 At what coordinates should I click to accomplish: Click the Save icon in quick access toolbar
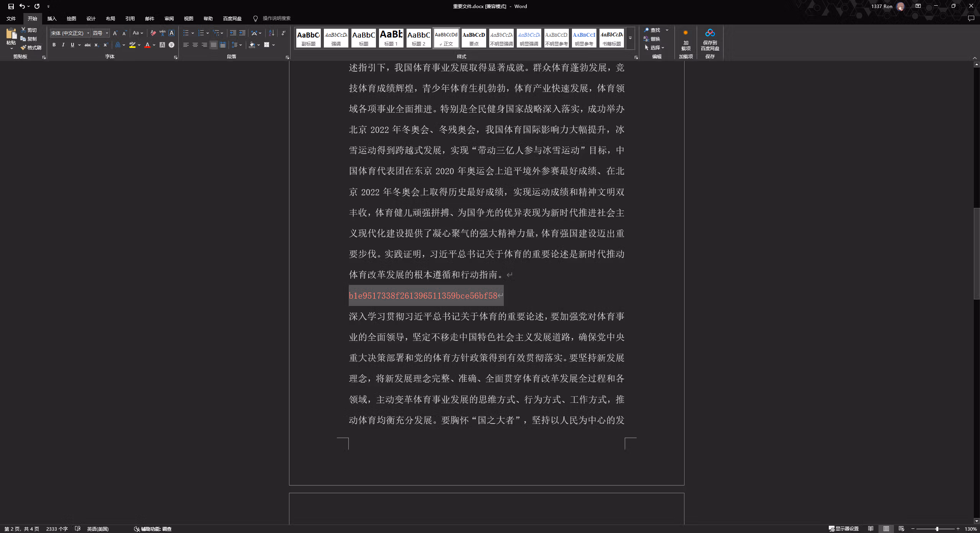[x=11, y=6]
